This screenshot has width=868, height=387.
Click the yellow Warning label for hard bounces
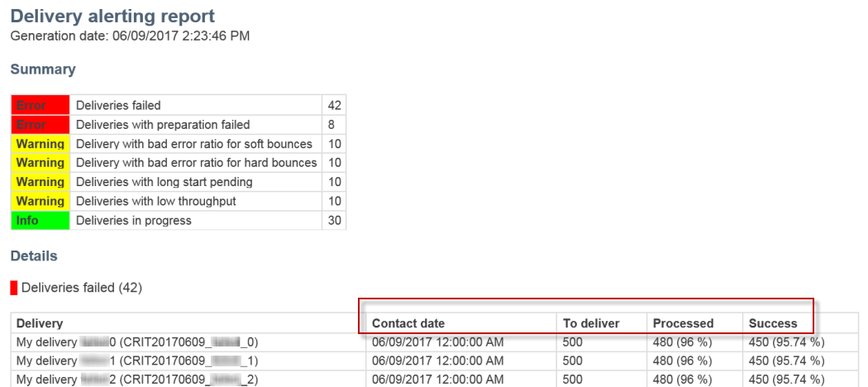click(x=41, y=163)
